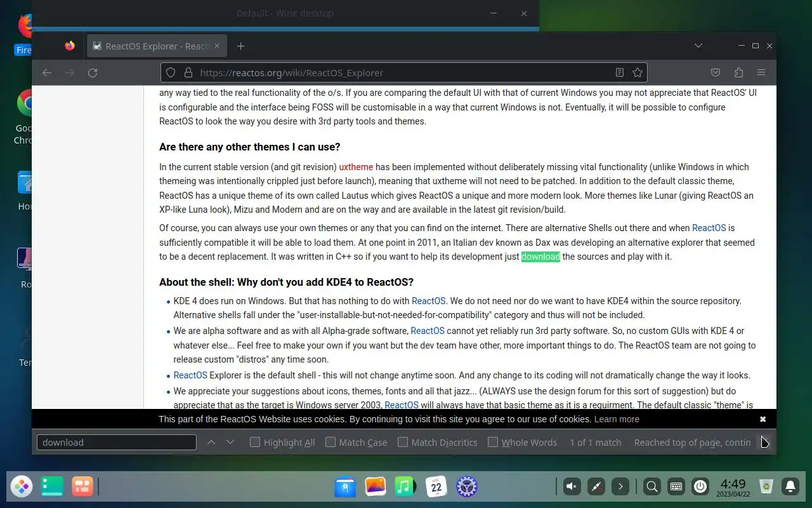
Task: Open the on-screen keyboard tray icon
Action: click(676, 486)
